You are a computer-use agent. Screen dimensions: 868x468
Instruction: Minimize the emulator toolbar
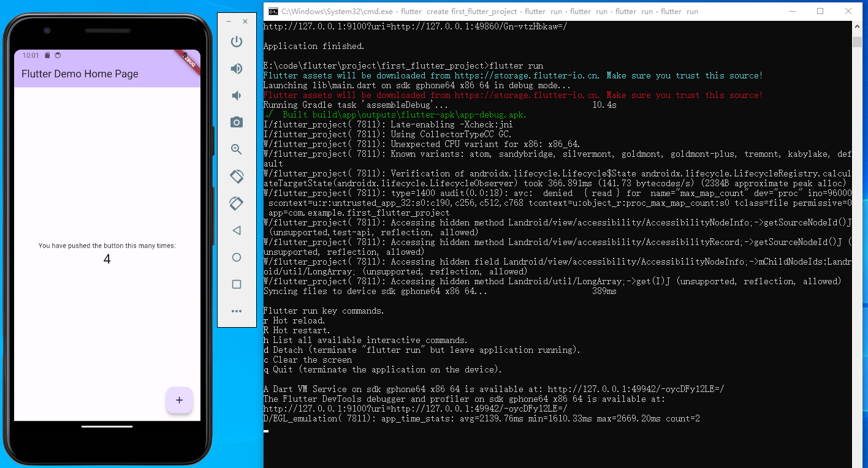[229, 21]
